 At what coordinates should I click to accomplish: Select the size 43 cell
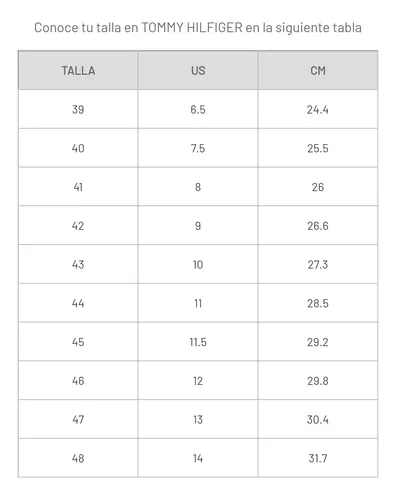(x=78, y=264)
